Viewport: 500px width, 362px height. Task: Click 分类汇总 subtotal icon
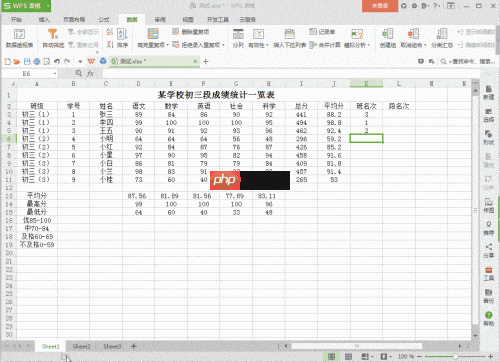pyautogui.click(x=442, y=34)
